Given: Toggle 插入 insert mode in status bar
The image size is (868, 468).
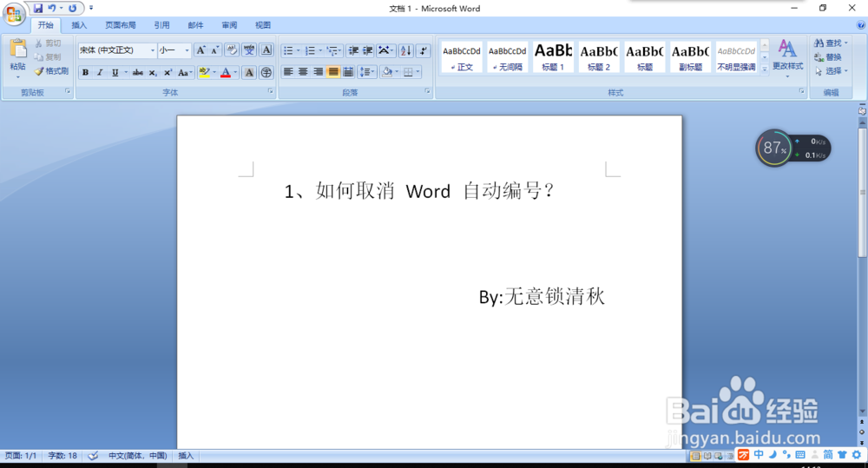Looking at the screenshot, I should [x=186, y=456].
